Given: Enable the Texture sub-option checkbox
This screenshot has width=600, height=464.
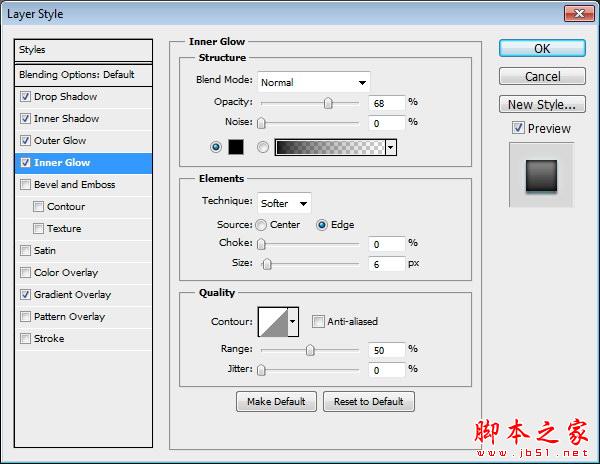Looking at the screenshot, I should click(x=38, y=228).
